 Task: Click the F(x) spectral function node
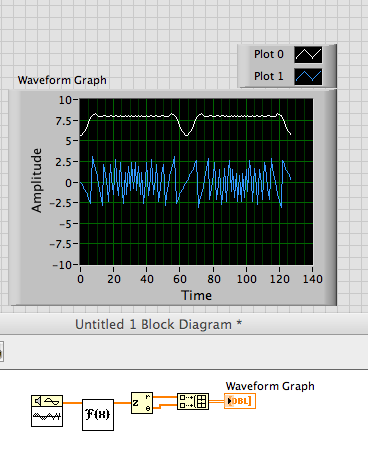(x=98, y=415)
